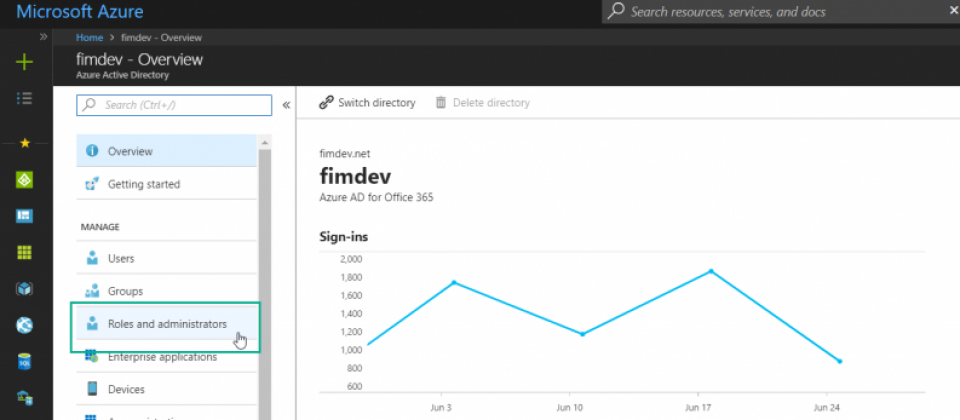This screenshot has height=420, width=960.
Task: Click the yellow Favorites star icon
Action: click(x=24, y=143)
